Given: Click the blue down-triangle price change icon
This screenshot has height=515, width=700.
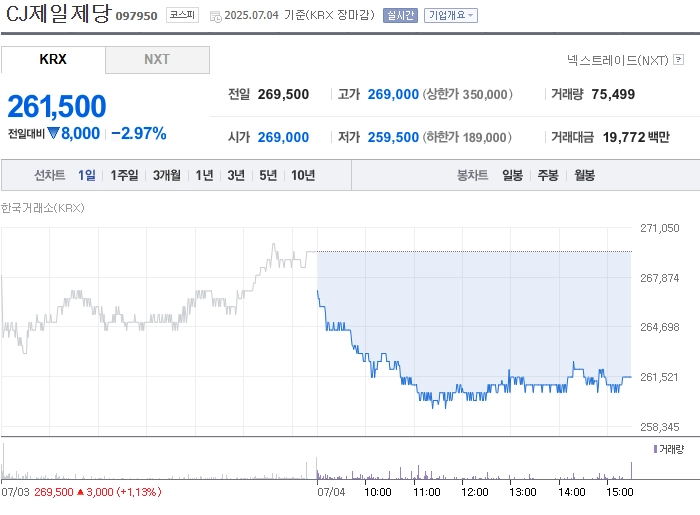Looking at the screenshot, I should (x=53, y=133).
